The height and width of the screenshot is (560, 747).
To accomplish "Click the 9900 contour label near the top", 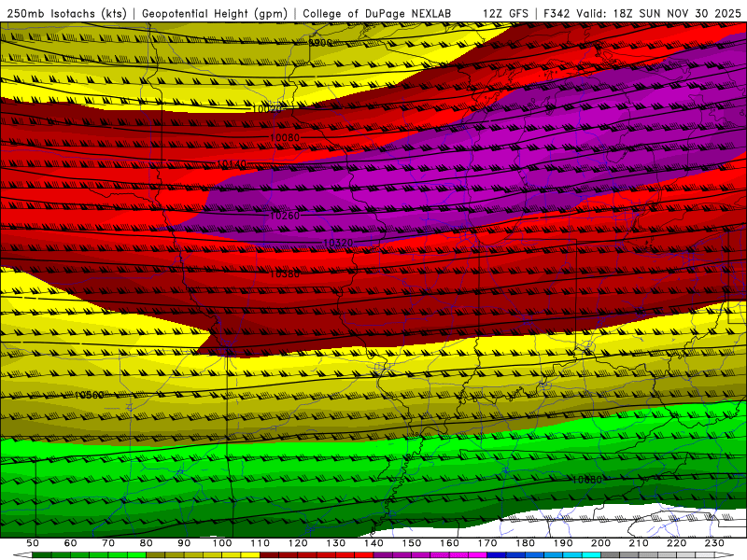I will click(x=320, y=42).
